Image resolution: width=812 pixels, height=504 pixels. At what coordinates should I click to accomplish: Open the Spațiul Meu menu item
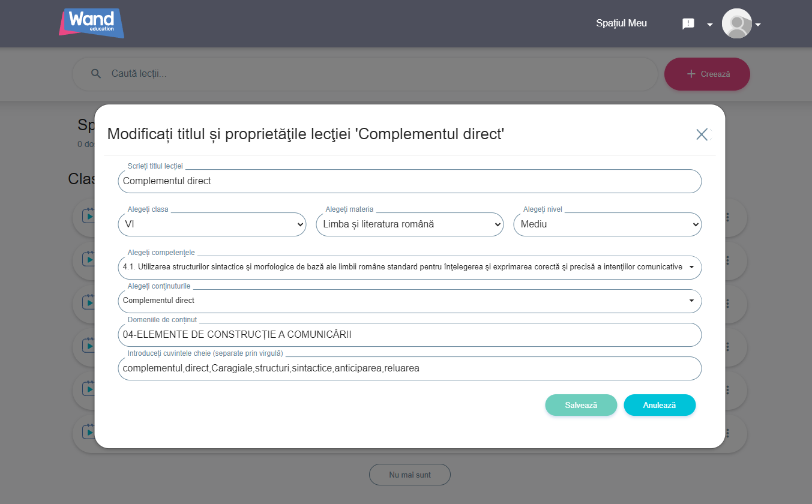621,23
